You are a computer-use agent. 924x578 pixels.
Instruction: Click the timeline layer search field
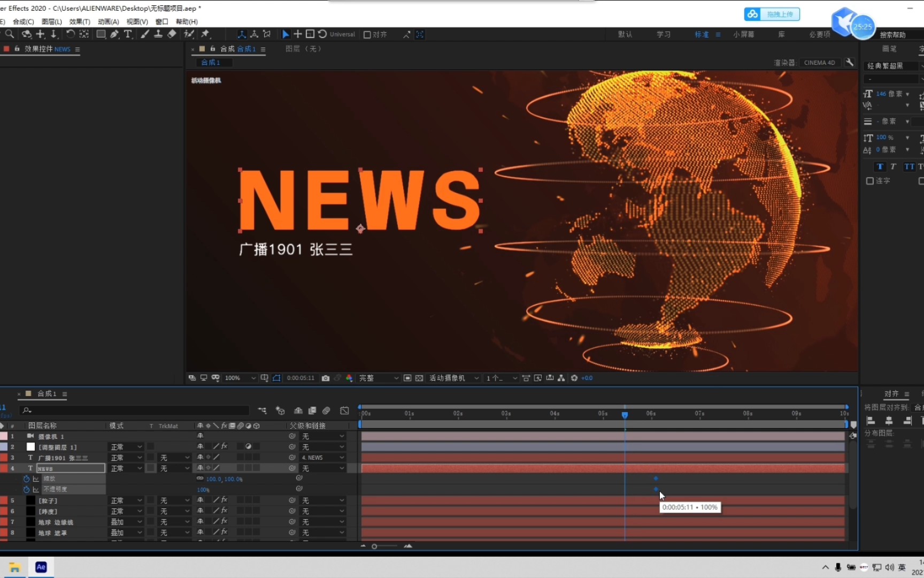[134, 410]
